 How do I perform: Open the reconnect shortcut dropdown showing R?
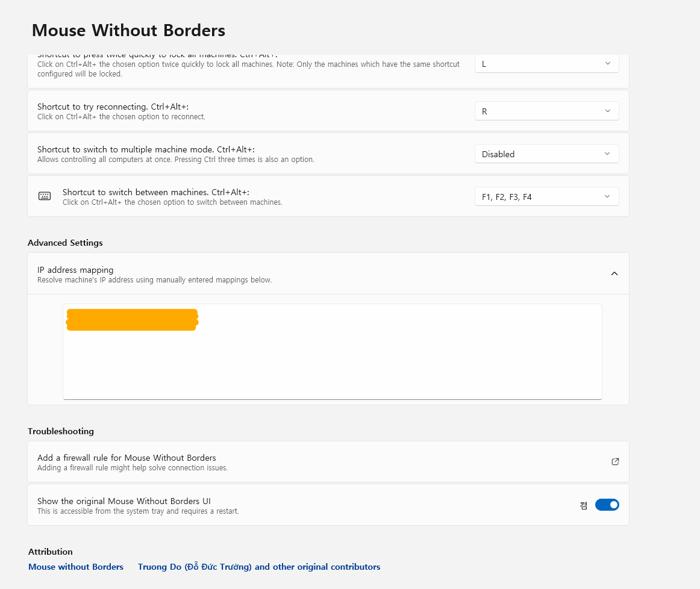(x=546, y=111)
